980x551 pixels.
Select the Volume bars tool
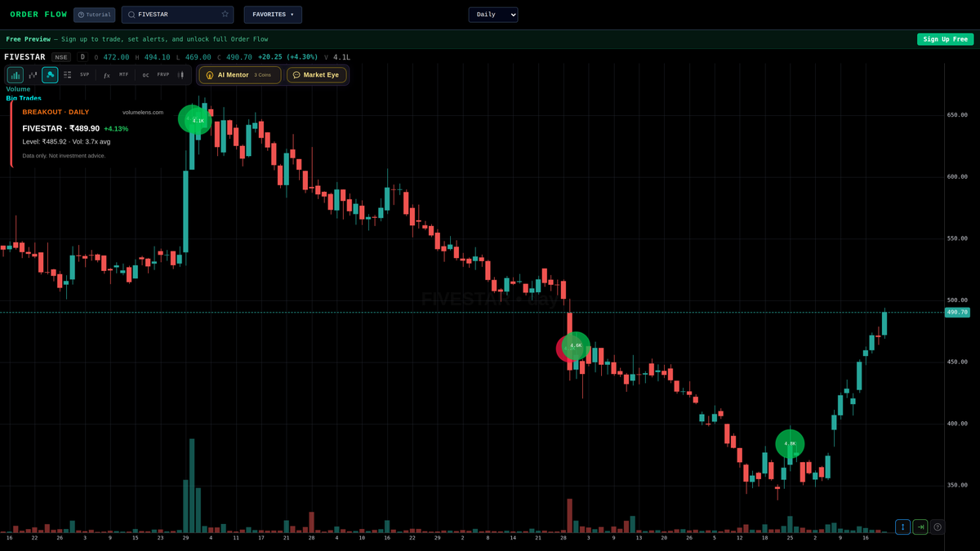point(16,74)
